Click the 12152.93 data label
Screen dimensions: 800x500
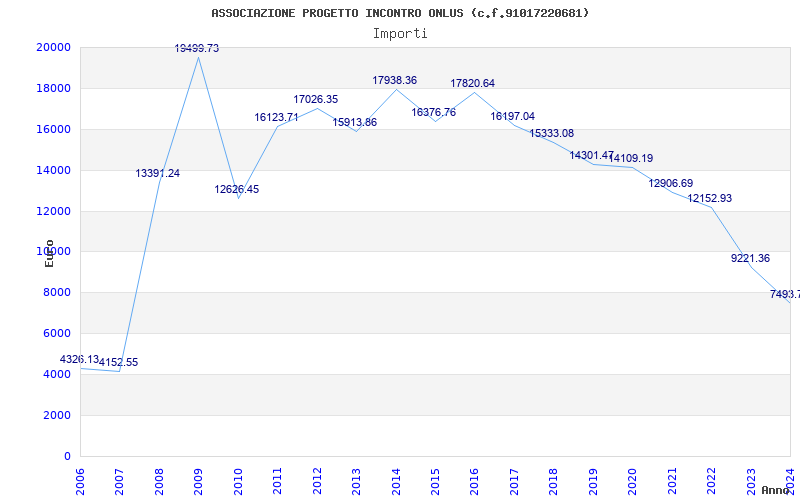pos(710,198)
